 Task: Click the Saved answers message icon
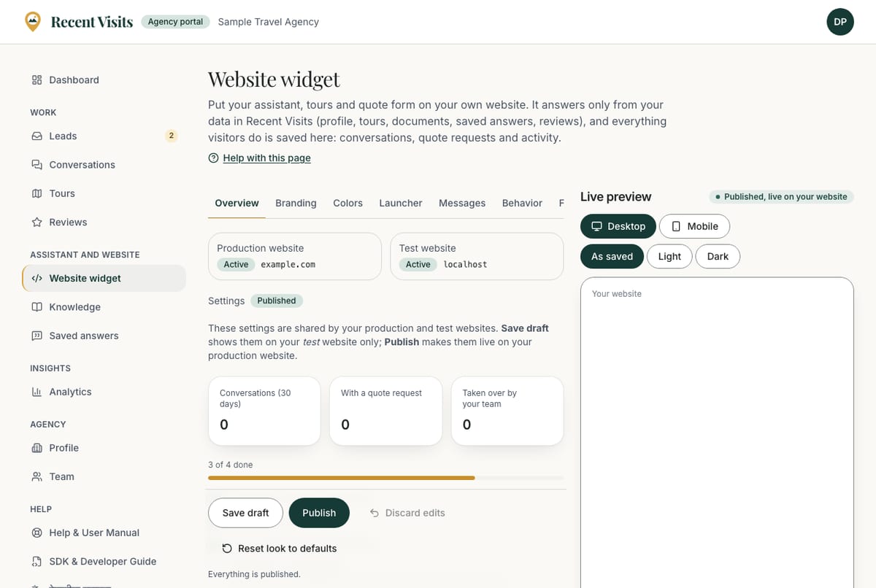(36, 336)
